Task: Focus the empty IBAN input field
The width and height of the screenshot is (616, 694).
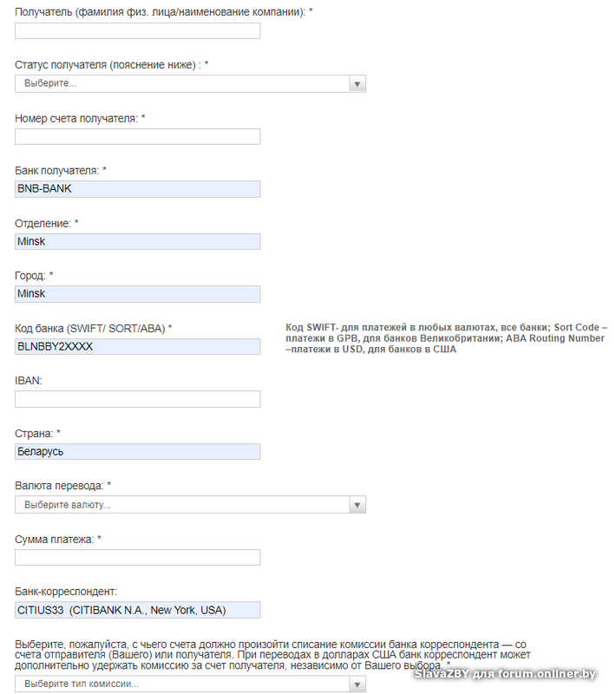Action: [138, 399]
